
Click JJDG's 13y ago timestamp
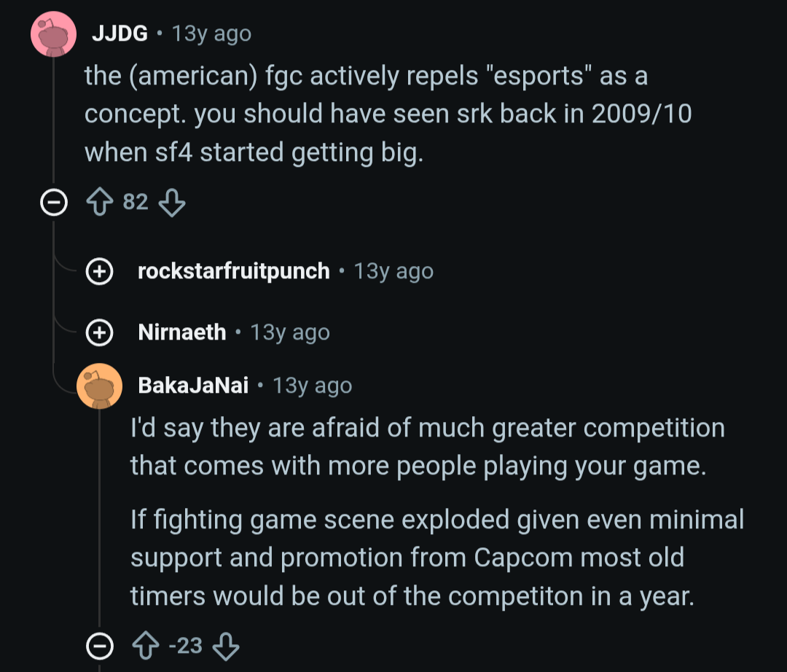click(211, 34)
